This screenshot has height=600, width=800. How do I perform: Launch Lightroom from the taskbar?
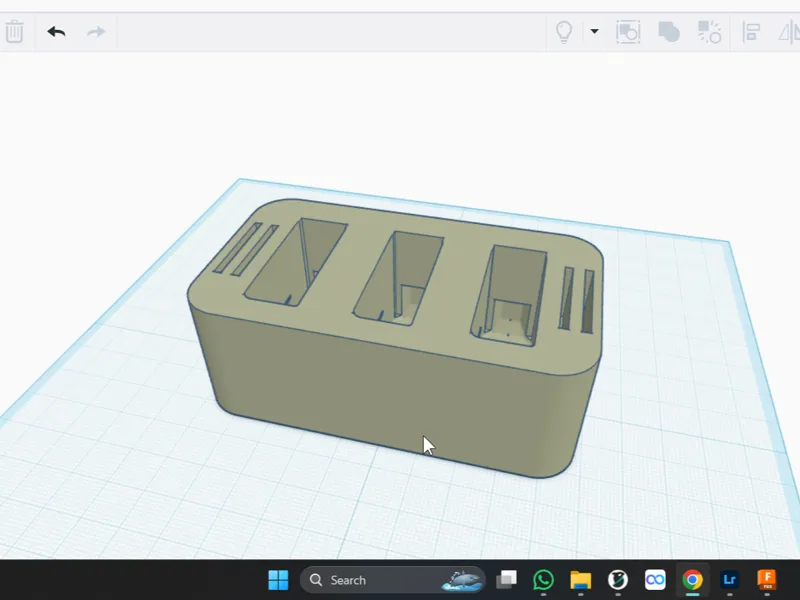point(730,580)
